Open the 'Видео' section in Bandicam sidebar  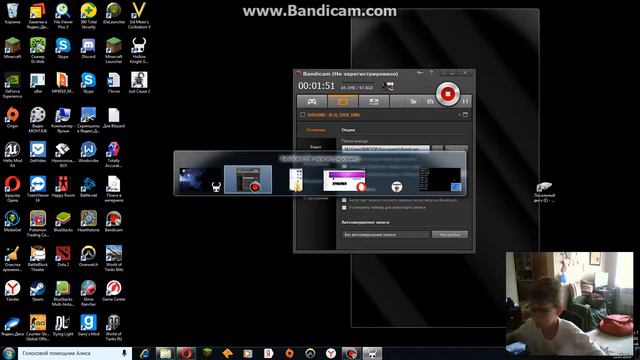pyautogui.click(x=316, y=147)
